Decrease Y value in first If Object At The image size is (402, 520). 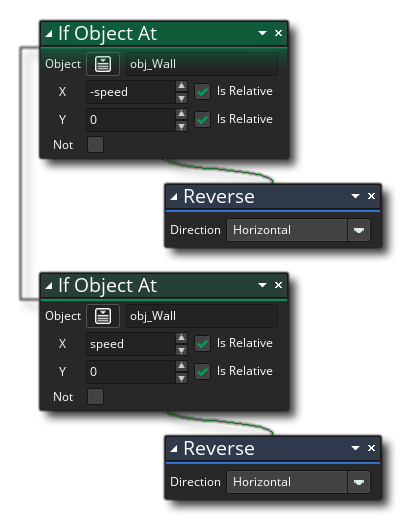pos(181,126)
